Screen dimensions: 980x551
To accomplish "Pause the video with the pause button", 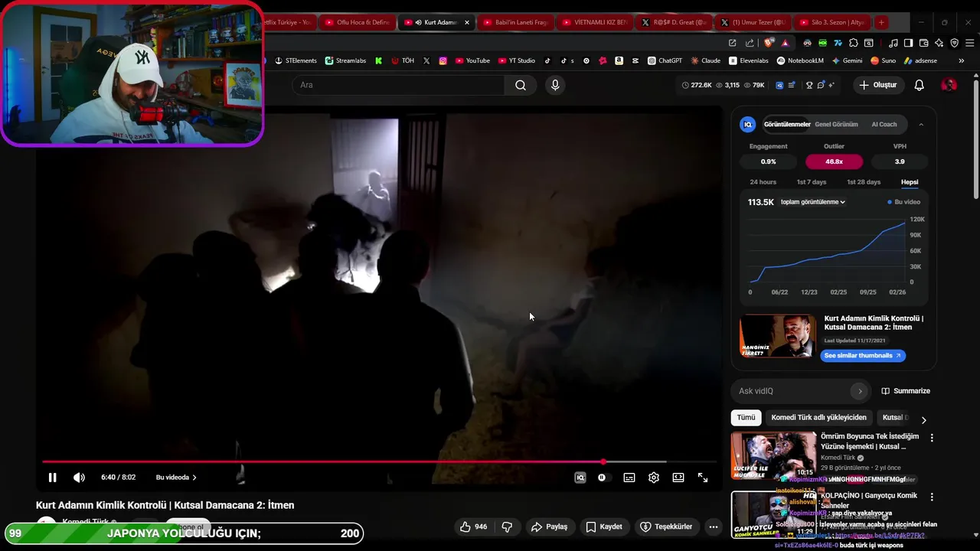I will [x=52, y=478].
